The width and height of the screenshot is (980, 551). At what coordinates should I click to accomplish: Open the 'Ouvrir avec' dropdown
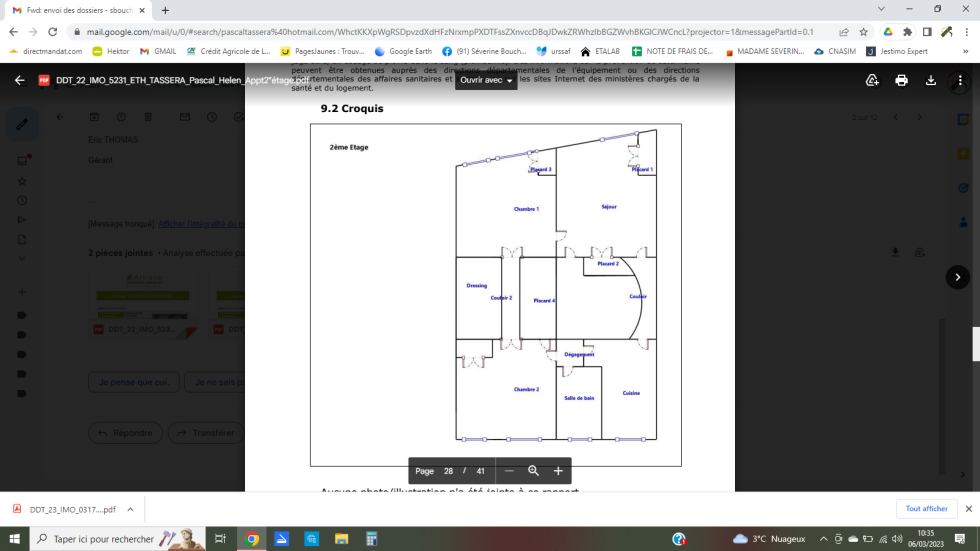tap(486, 80)
